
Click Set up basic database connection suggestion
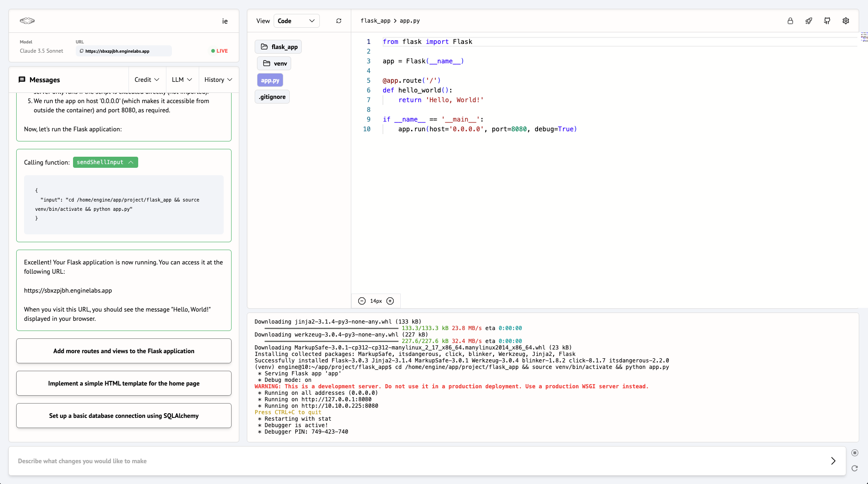coord(124,416)
